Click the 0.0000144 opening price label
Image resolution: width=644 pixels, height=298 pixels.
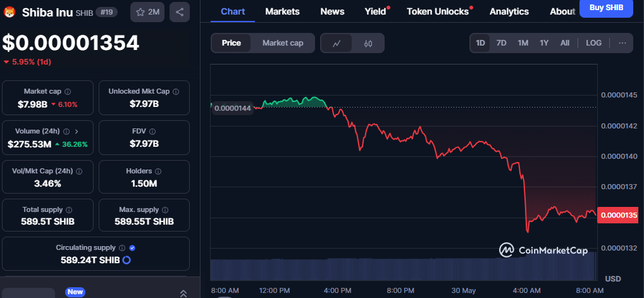[x=232, y=109]
